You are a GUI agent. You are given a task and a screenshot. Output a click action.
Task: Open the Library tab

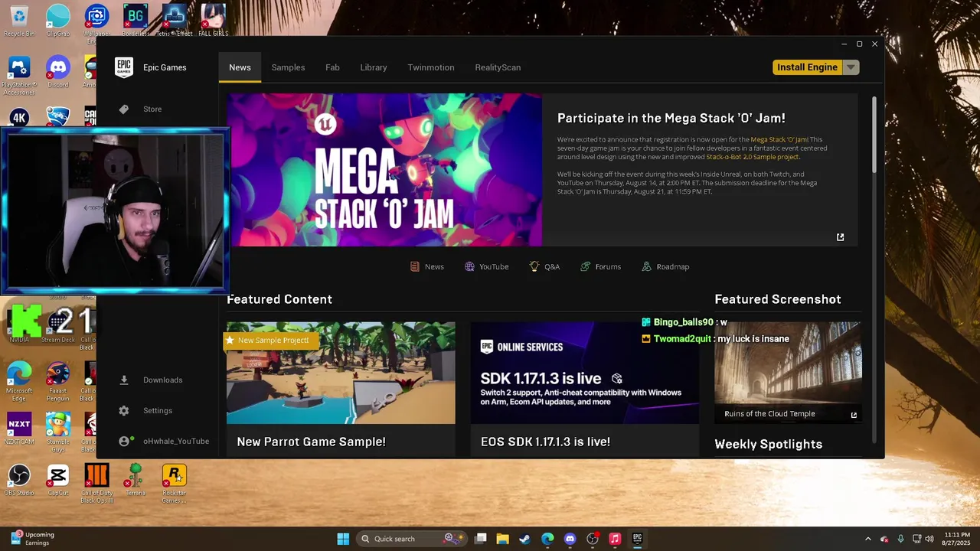coord(374,67)
